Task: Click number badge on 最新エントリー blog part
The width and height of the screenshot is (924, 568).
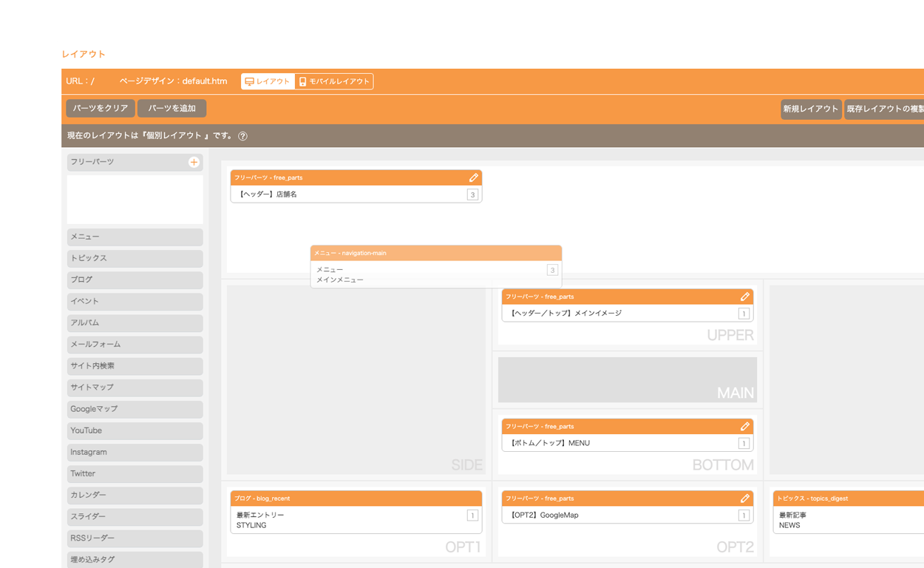Action: pos(472,515)
